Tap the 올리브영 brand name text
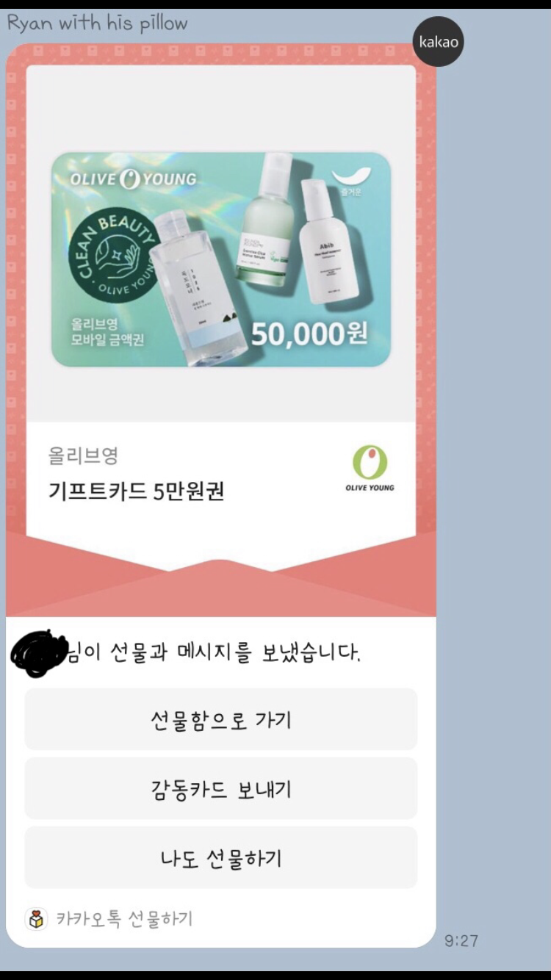 click(x=83, y=456)
